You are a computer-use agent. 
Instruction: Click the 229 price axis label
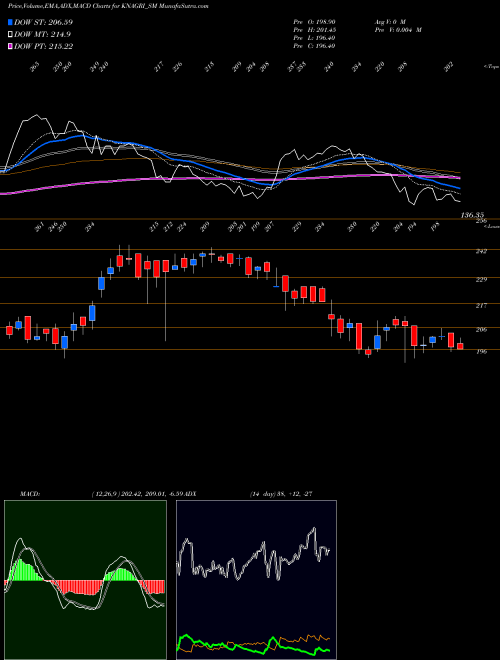[x=481, y=279]
